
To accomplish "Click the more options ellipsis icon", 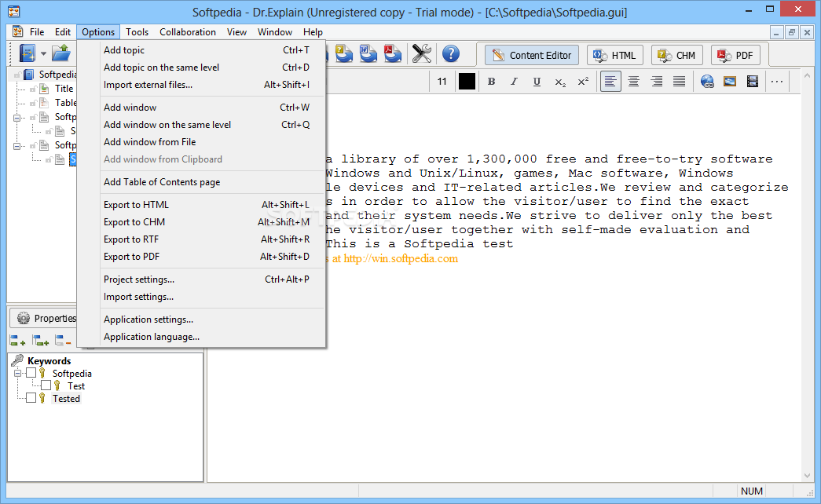I will tap(777, 81).
